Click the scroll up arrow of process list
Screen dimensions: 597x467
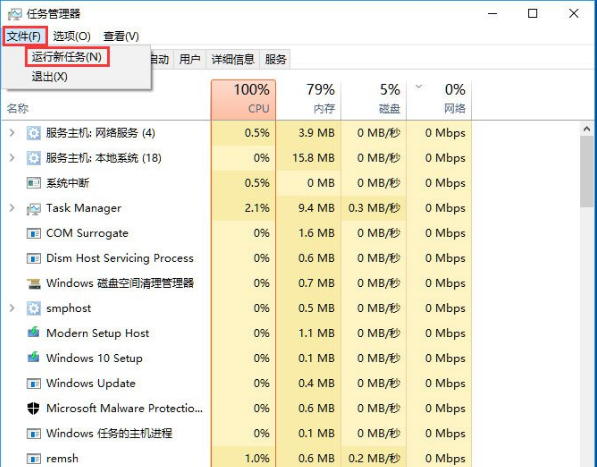[587, 129]
